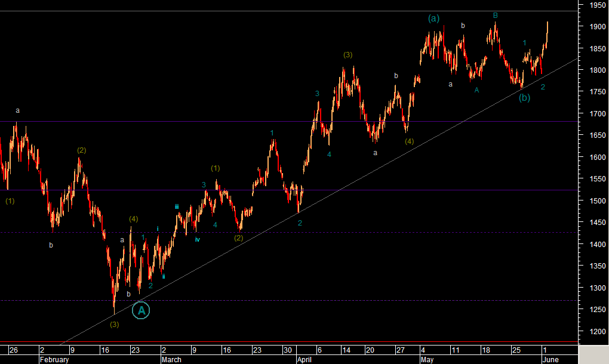Select the April month label
The width and height of the screenshot is (609, 364).
304,360
